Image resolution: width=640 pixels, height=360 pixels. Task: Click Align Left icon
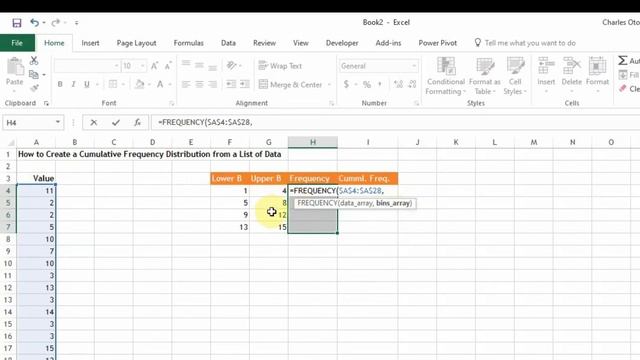186,84
